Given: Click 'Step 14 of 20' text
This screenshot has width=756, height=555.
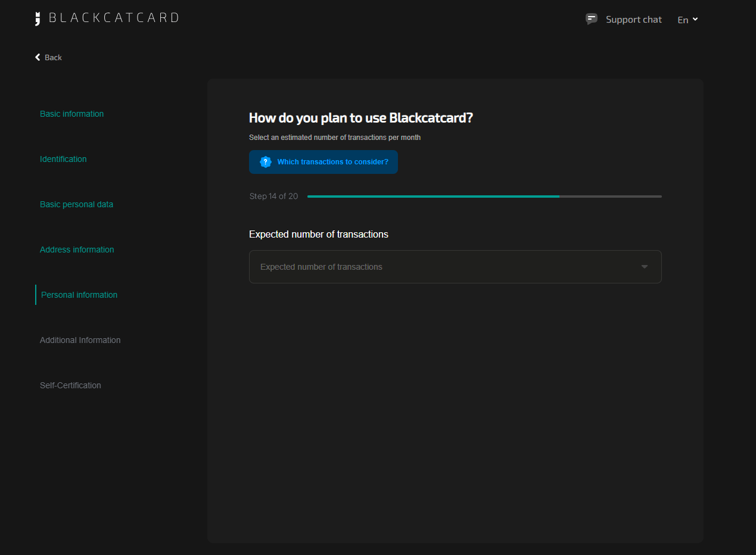Looking at the screenshot, I should [273, 196].
